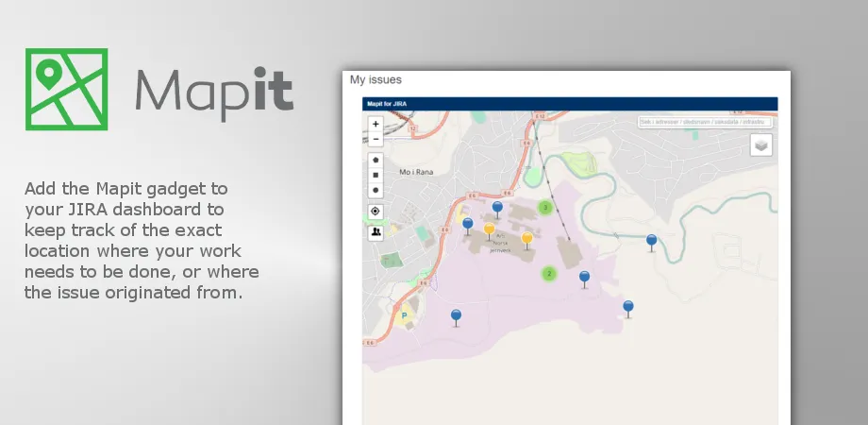
Task: Click the 'Mapit' wordmark text
Action: 214,92
